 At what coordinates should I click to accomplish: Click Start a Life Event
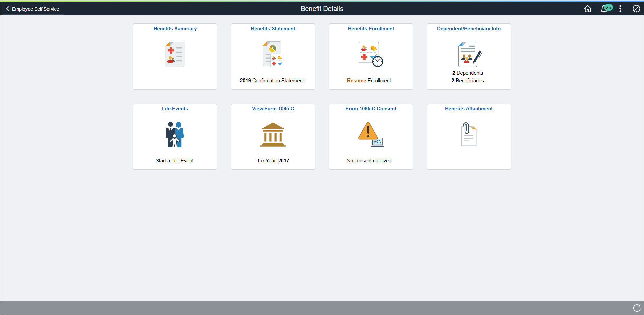[174, 161]
